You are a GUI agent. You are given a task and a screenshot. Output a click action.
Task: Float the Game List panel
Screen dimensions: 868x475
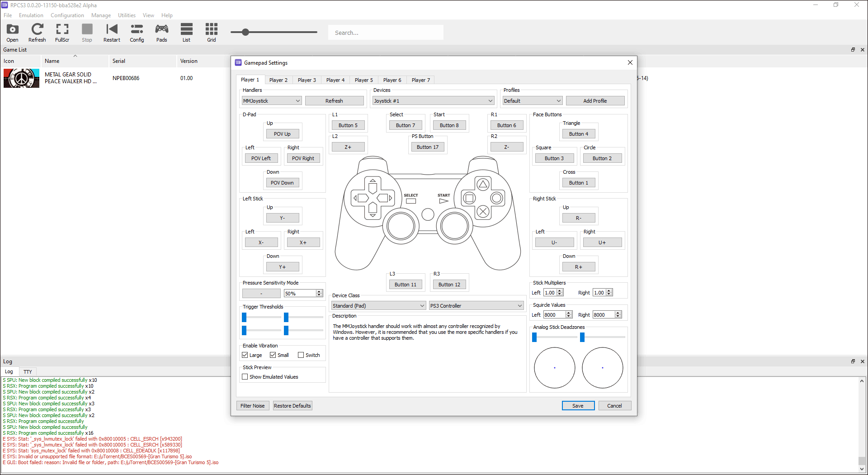(853, 50)
